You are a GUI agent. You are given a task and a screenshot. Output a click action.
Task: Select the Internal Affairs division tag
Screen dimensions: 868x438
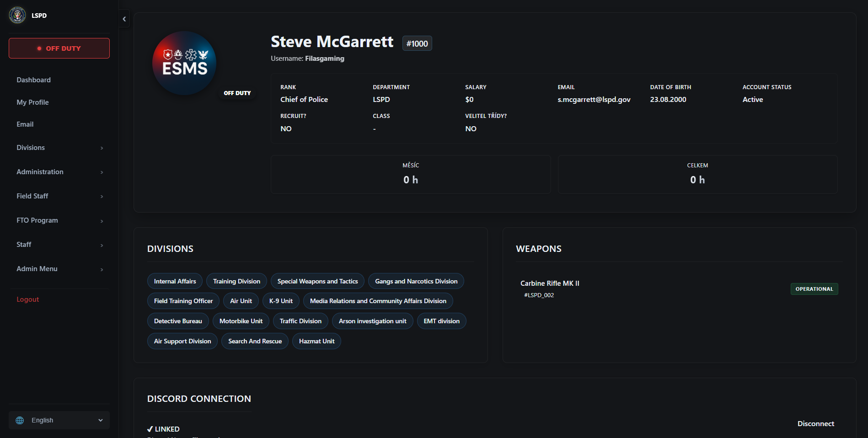point(175,281)
